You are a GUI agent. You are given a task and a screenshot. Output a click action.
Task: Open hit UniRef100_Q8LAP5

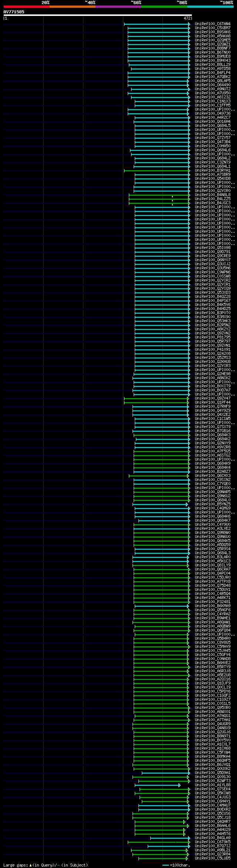pos(213,81)
